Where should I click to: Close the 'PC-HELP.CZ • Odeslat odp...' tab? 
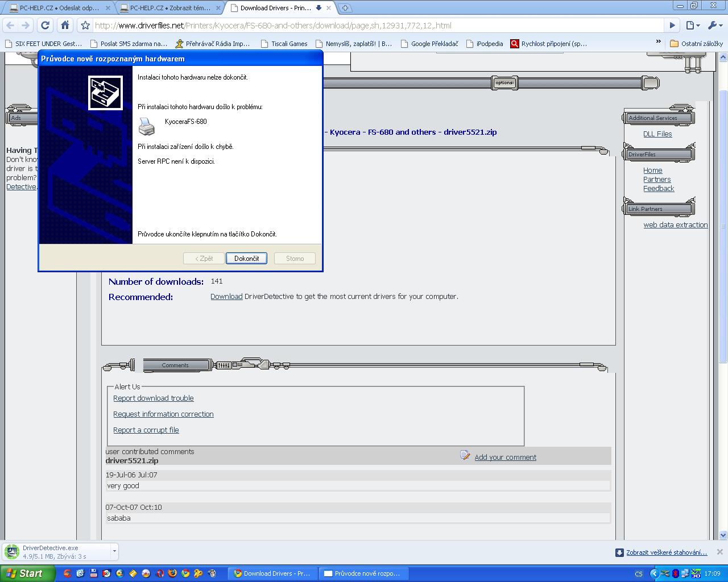tap(108, 8)
